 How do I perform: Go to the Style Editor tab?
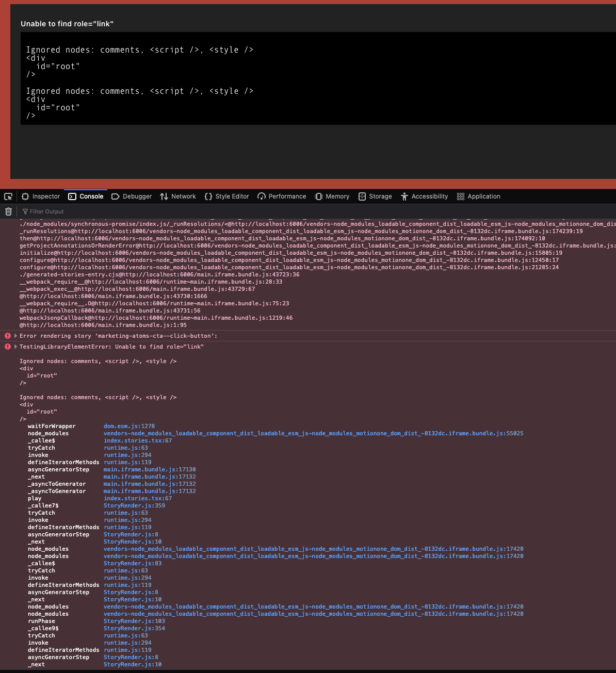pos(226,196)
